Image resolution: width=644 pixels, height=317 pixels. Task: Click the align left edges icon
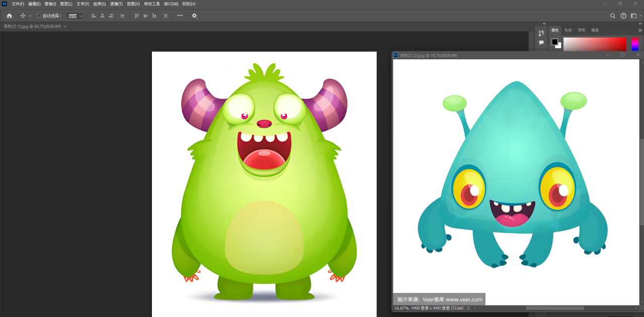94,16
